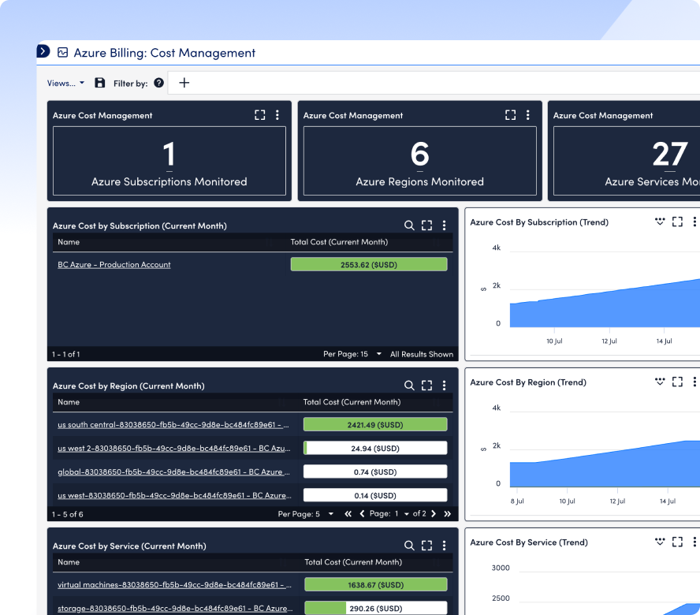Screen dimensions: 700x615
Task: Jump to last page of Region table
Action: (x=447, y=514)
